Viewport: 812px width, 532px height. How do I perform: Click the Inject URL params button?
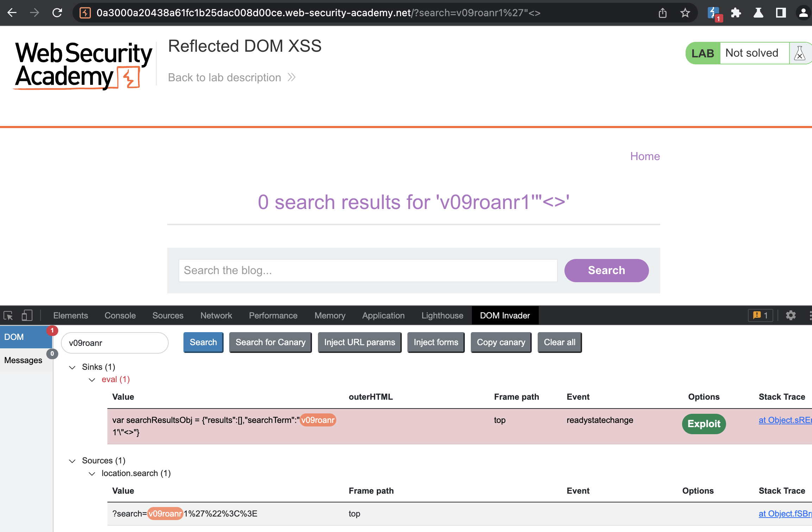click(359, 342)
